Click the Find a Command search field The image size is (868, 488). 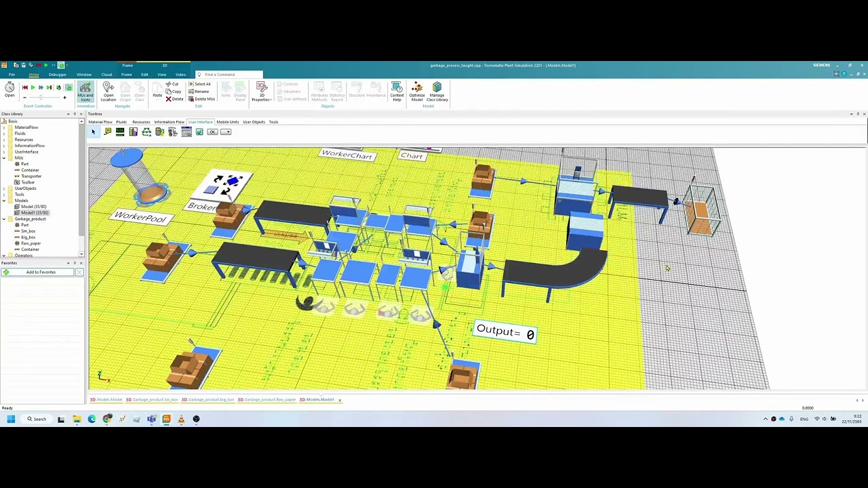tap(229, 75)
